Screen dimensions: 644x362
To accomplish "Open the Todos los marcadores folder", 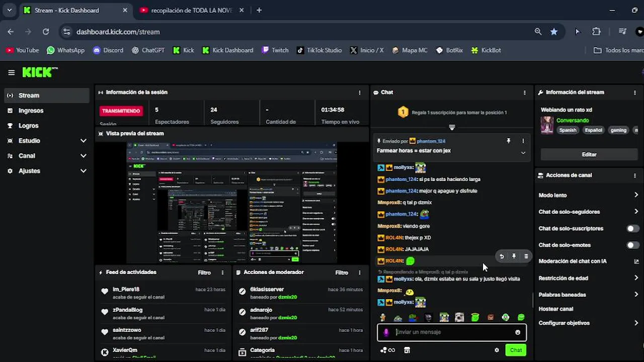I will click(x=618, y=50).
